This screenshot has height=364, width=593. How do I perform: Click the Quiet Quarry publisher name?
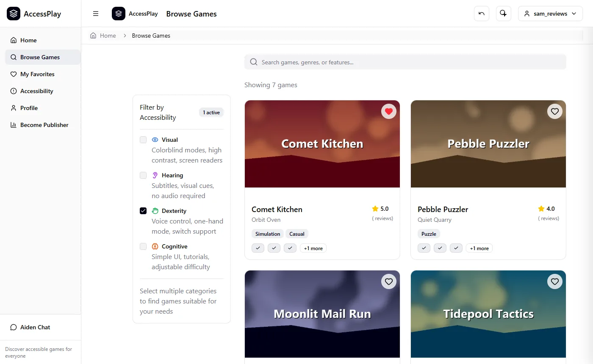pyautogui.click(x=435, y=220)
